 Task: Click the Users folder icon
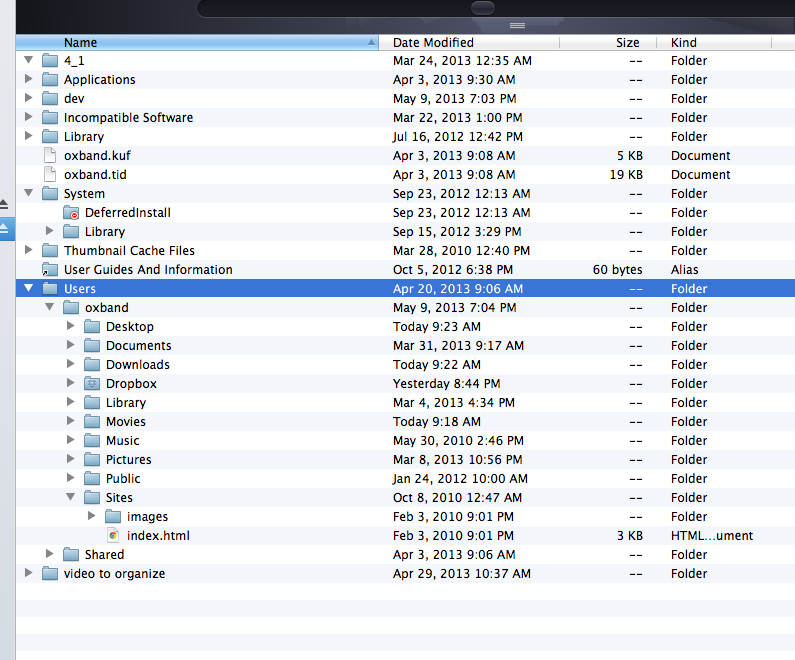click(x=50, y=288)
